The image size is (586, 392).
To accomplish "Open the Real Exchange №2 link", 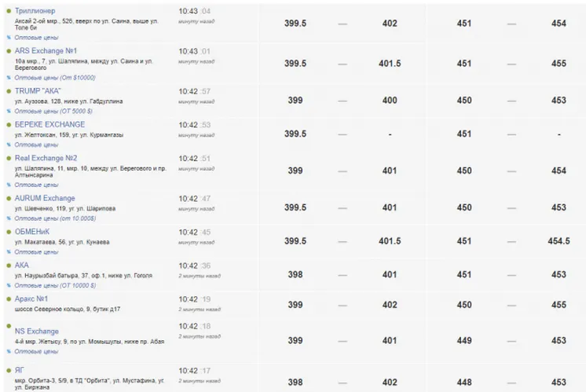I will (x=46, y=158).
